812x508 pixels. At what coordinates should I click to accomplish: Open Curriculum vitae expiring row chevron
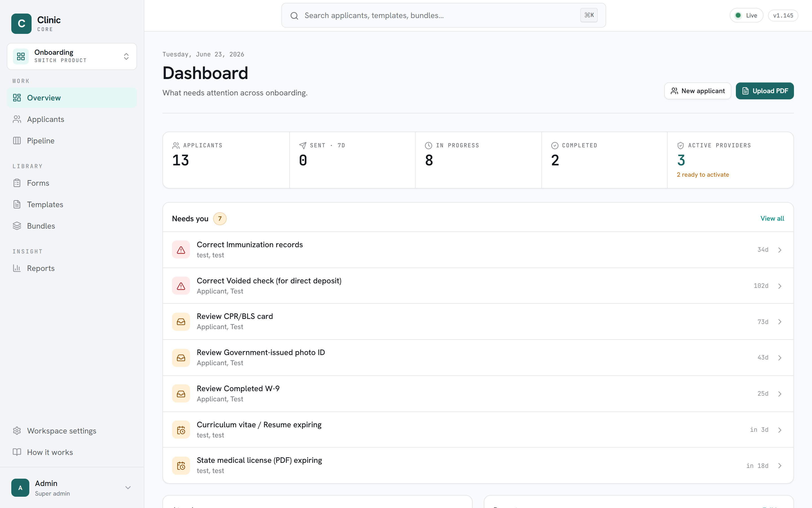click(x=780, y=430)
